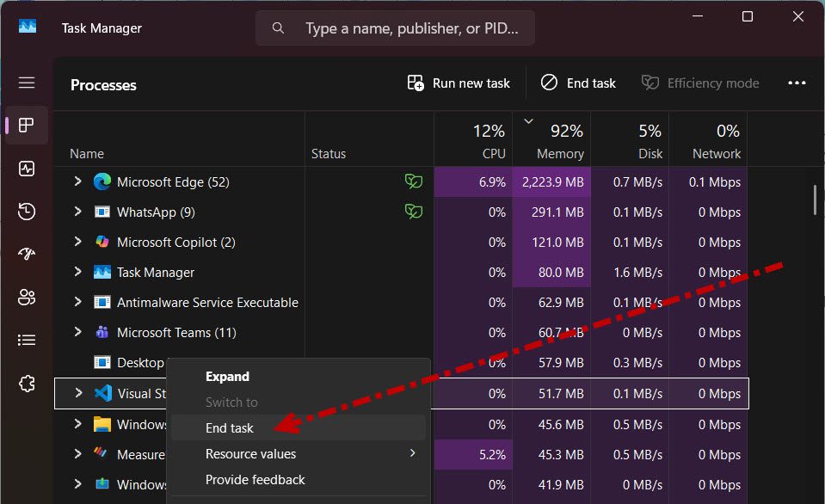Open the Users section
Screen dimensions: 825x504
[x=26, y=297]
